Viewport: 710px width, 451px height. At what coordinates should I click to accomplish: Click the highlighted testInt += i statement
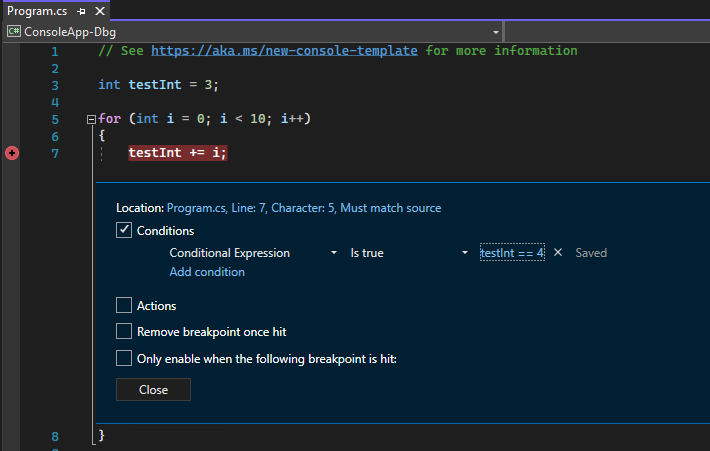click(178, 153)
